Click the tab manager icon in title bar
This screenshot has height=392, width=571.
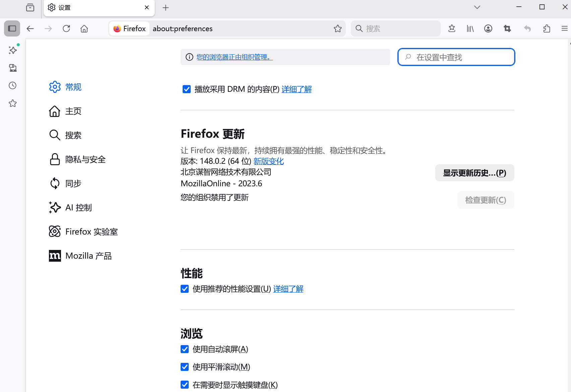point(30,7)
